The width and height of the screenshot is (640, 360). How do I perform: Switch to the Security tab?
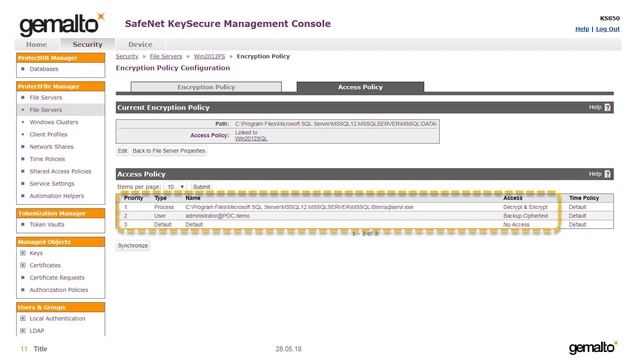coord(87,44)
